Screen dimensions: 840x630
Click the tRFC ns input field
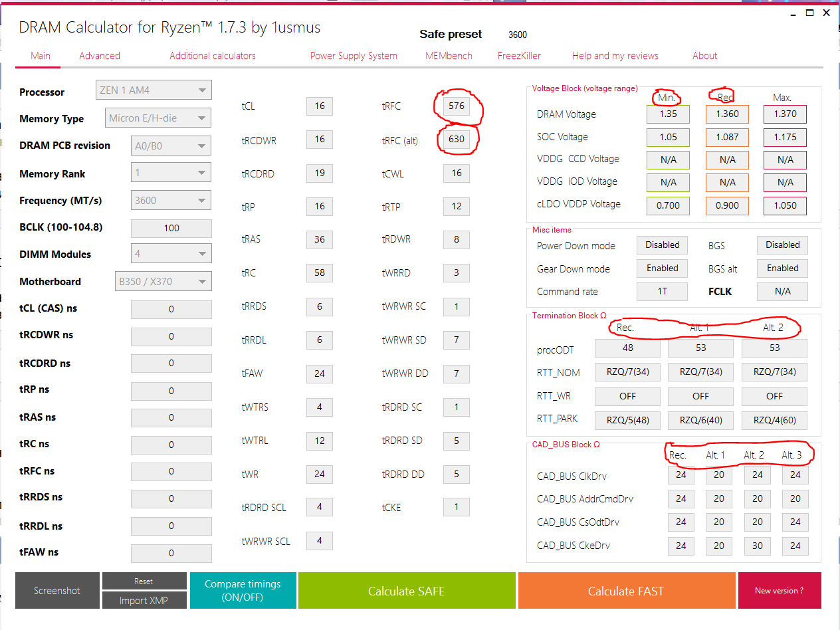[171, 471]
